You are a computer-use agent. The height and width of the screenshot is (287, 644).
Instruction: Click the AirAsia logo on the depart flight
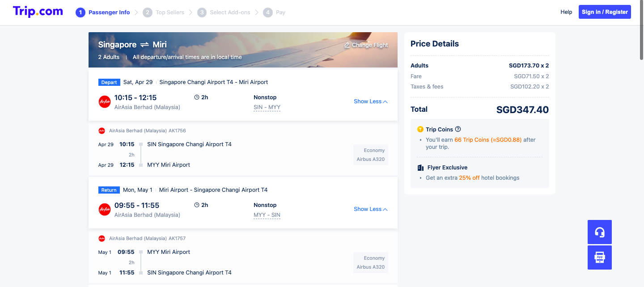(105, 101)
